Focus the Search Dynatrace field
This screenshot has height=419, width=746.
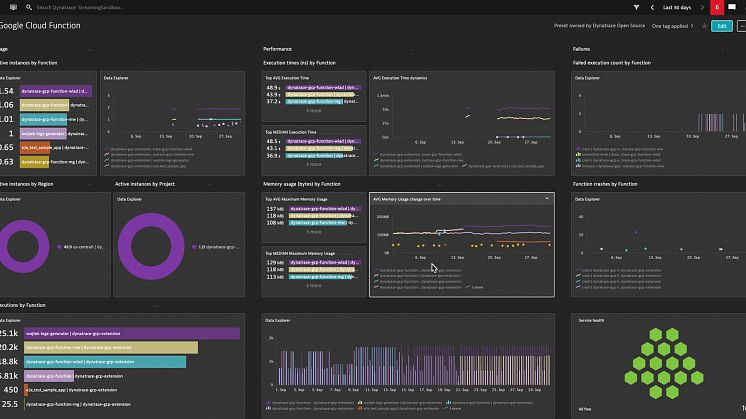(x=81, y=7)
